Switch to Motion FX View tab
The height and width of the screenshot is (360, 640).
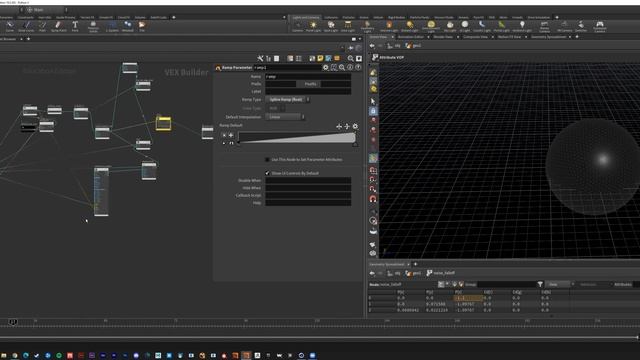[x=509, y=37]
